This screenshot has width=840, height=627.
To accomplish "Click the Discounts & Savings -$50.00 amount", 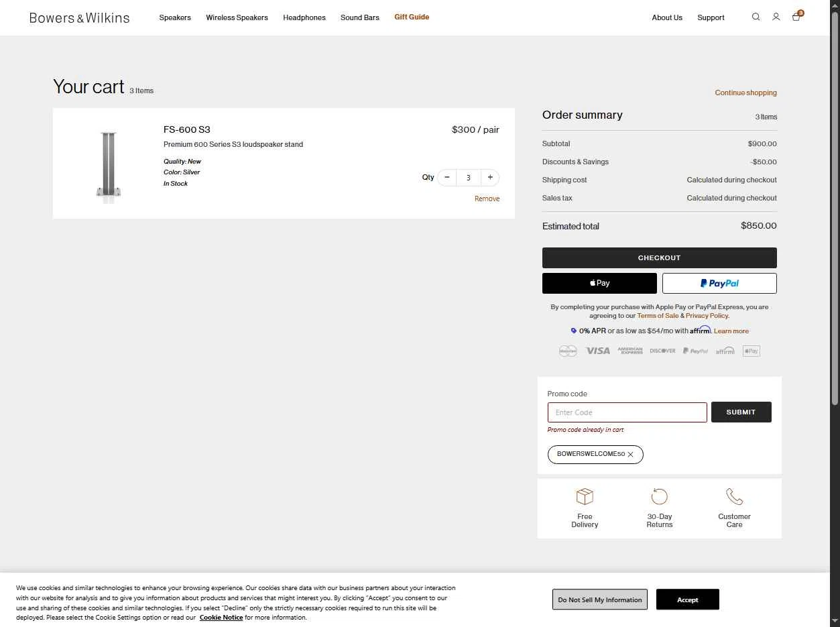I will pos(764,162).
